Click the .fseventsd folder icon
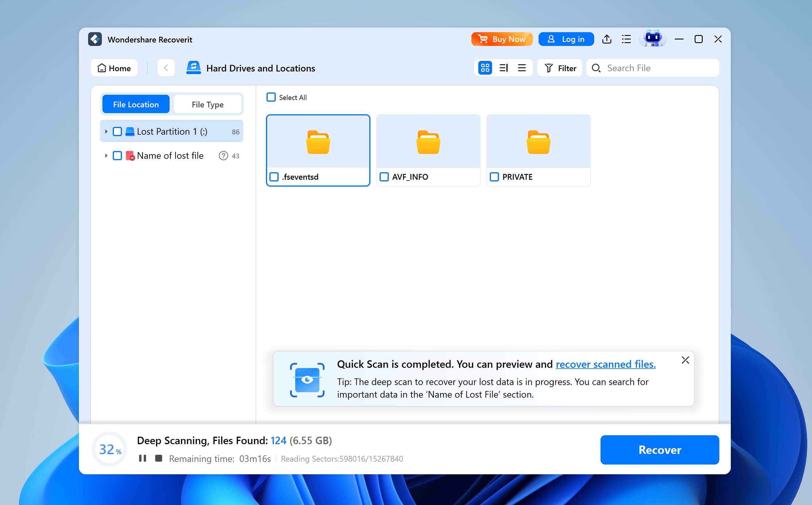This screenshot has width=812, height=505. (x=318, y=142)
